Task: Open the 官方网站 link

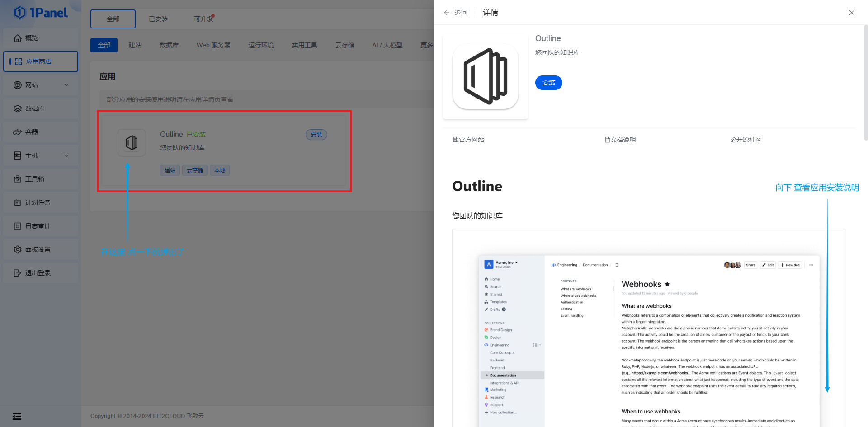Action: pos(468,140)
